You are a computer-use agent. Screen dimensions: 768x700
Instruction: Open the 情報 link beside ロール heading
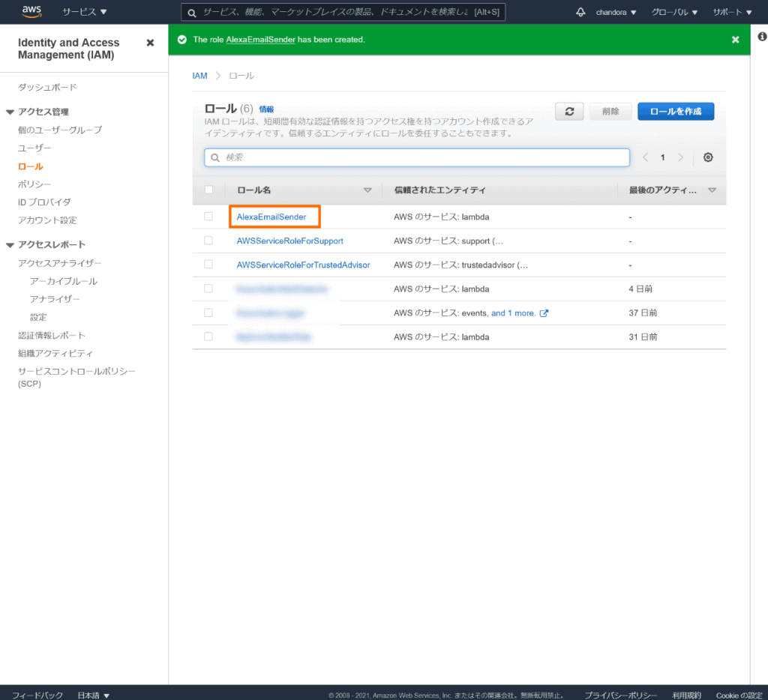point(266,109)
